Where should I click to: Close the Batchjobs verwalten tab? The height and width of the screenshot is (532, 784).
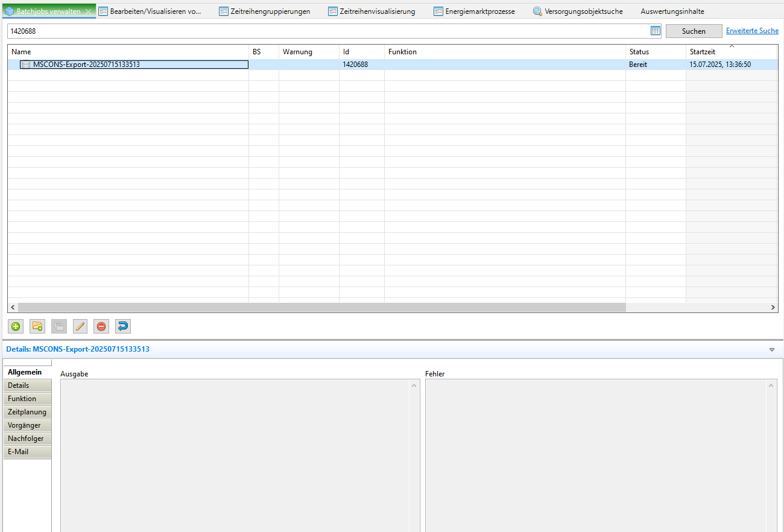[89, 11]
